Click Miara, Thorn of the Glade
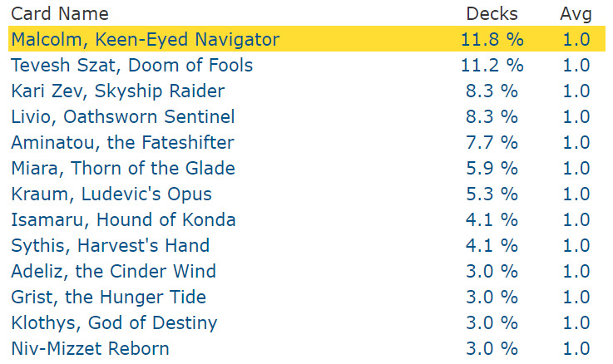613x364 pixels. click(x=123, y=168)
